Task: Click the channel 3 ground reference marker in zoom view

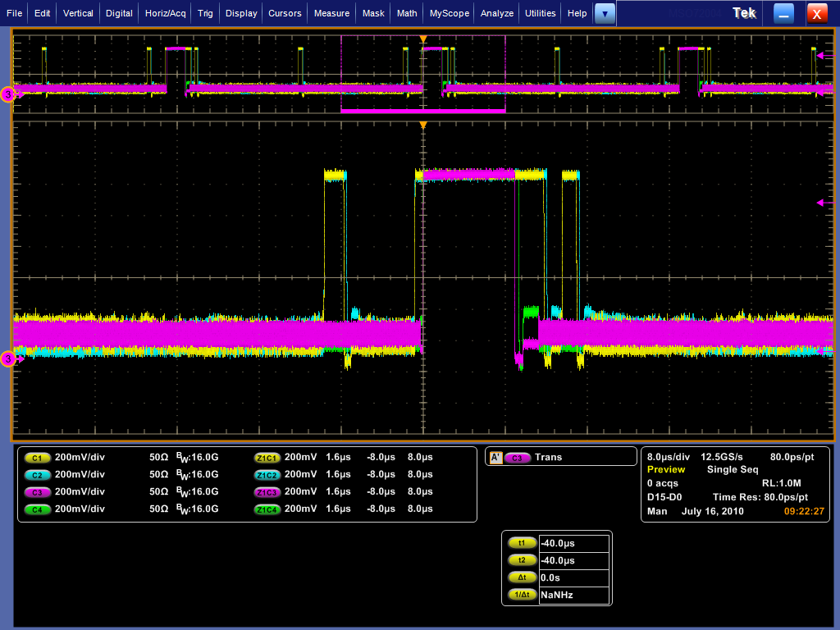Action: point(9,359)
